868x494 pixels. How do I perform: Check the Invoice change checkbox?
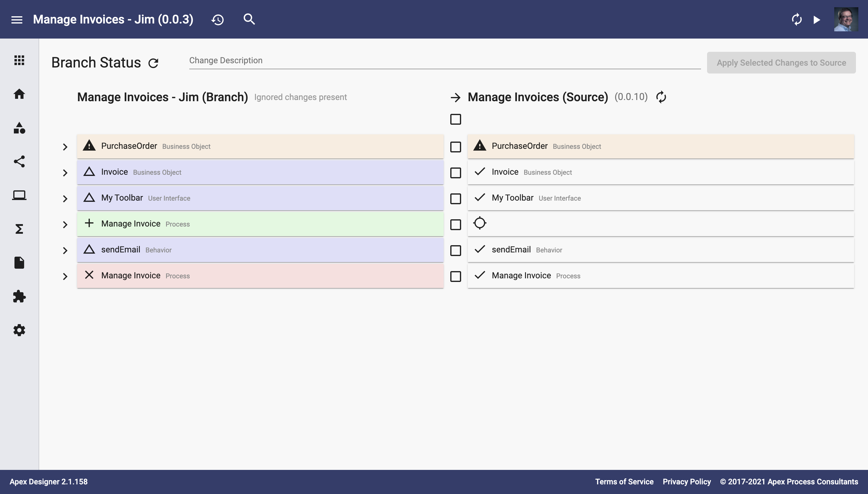coord(456,173)
